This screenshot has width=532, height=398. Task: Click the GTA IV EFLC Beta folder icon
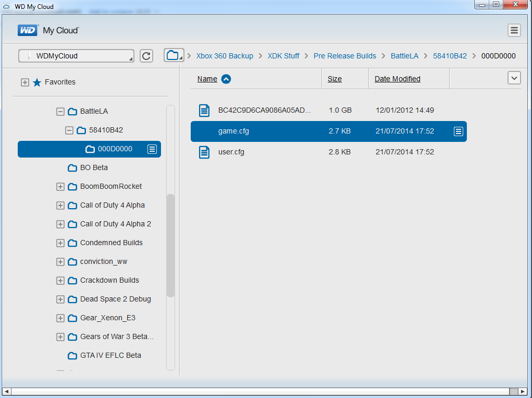pos(72,356)
